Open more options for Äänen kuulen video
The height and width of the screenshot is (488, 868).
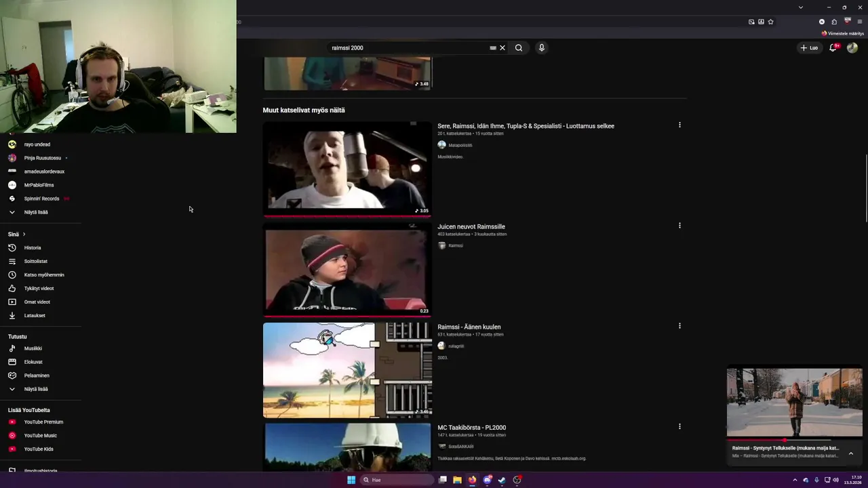(679, 325)
